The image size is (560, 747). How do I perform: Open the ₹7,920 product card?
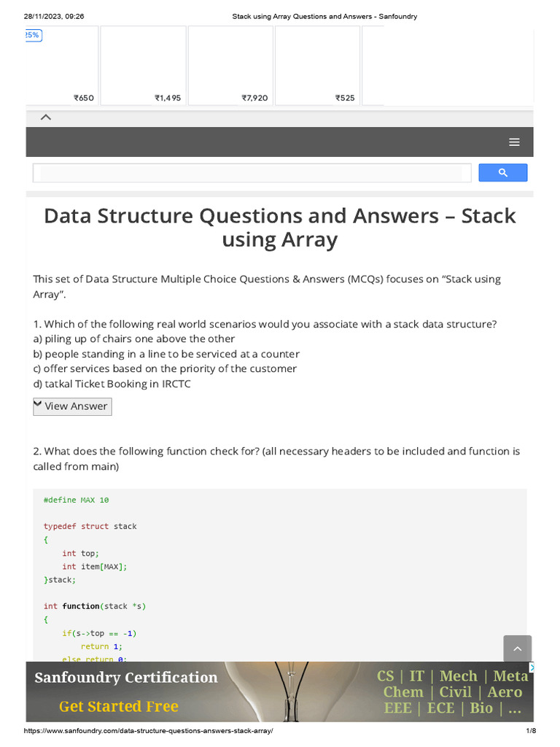(x=230, y=66)
